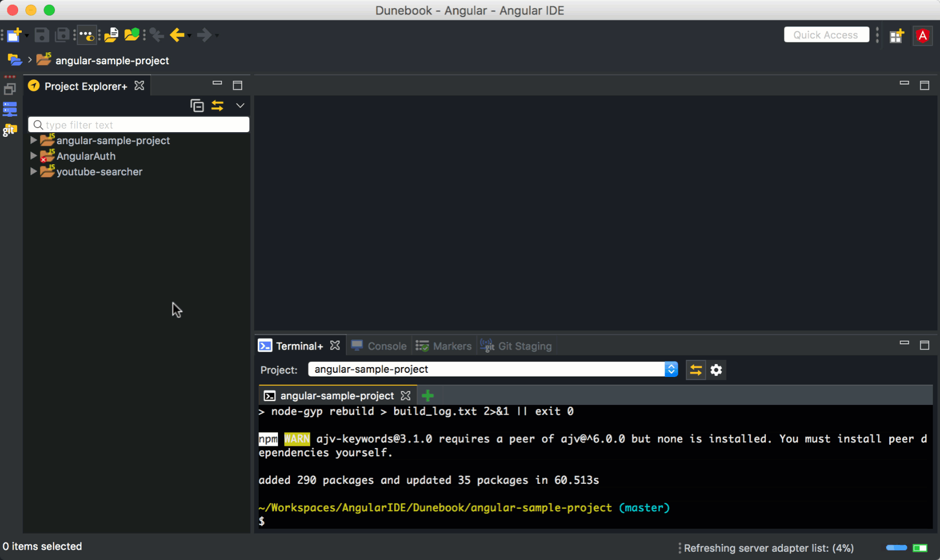Select the Terminal+ tab
This screenshot has height=560, width=940.
click(x=299, y=346)
